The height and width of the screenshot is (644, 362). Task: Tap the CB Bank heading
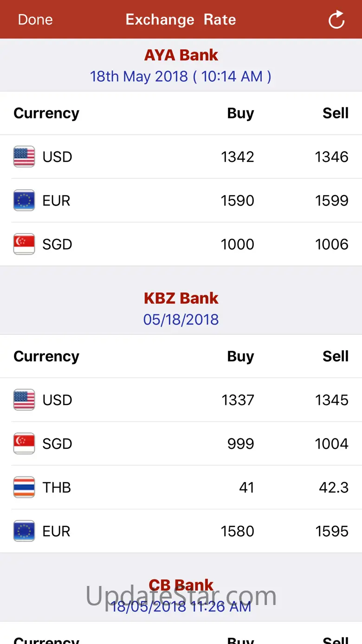181,585
